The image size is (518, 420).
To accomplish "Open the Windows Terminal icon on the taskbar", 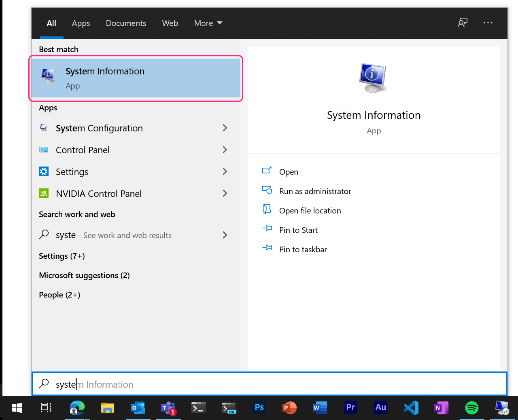I will pyautogui.click(x=199, y=408).
